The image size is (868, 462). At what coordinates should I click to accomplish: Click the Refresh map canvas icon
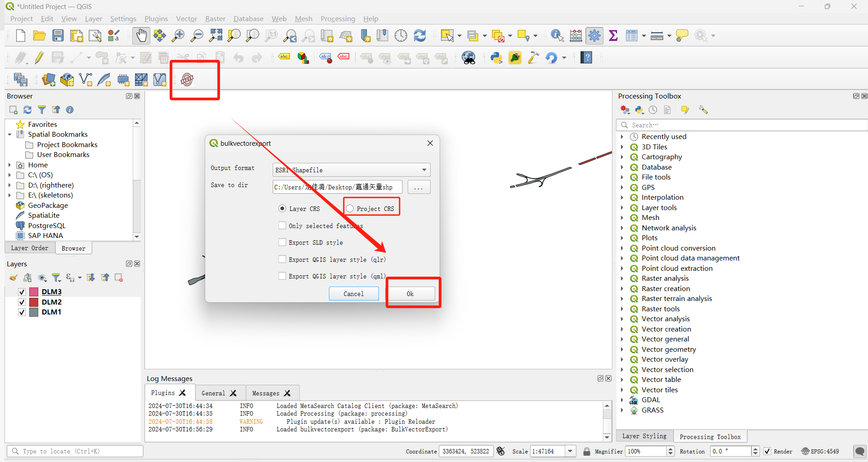tap(419, 36)
